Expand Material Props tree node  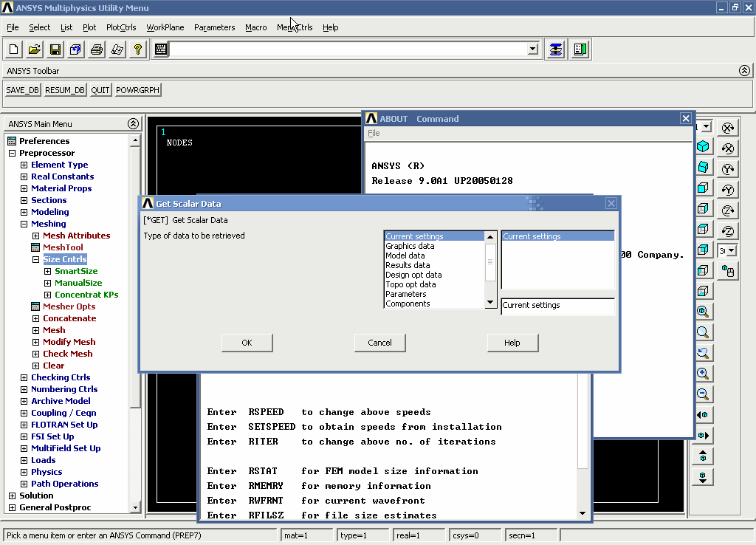click(24, 188)
